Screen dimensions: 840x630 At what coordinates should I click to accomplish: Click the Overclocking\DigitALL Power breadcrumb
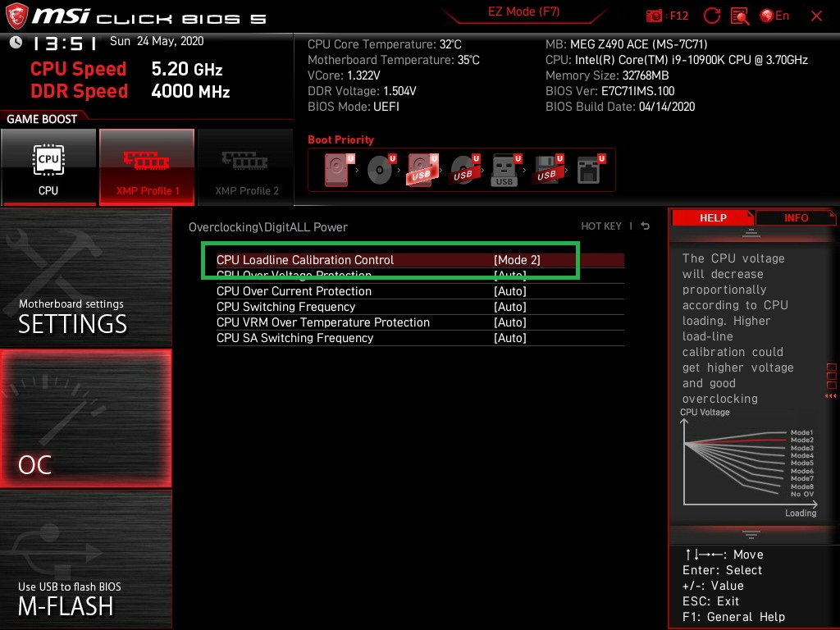point(268,226)
